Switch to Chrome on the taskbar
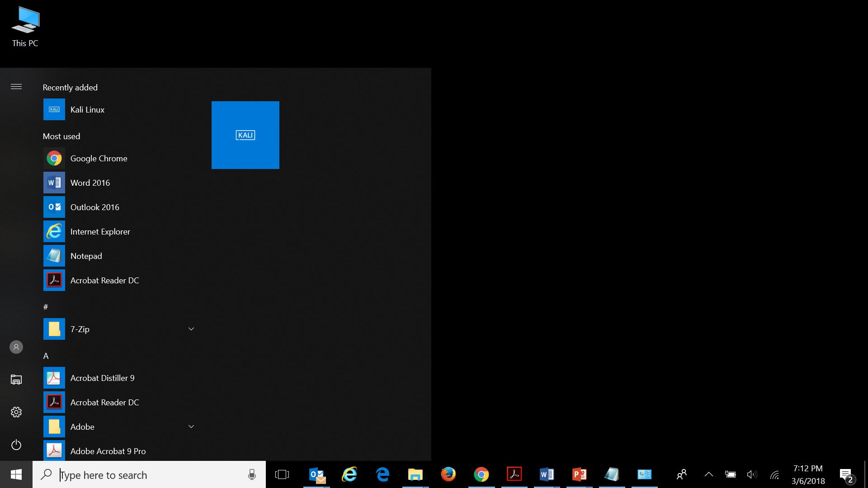868x488 pixels. click(481, 474)
